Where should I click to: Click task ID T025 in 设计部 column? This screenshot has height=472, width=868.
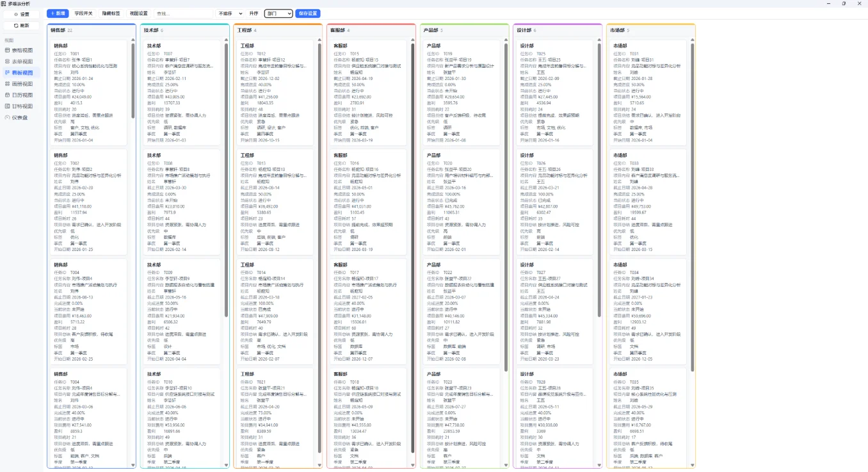coord(541,54)
